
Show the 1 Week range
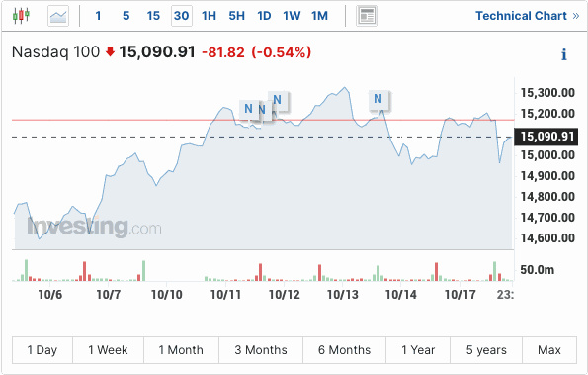(x=108, y=350)
